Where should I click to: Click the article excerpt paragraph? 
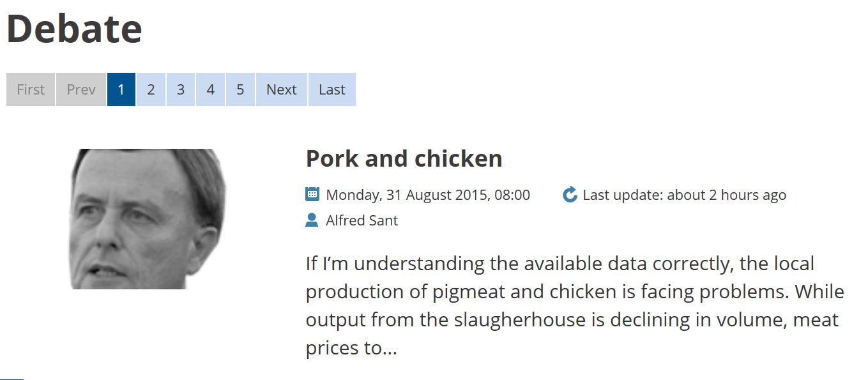pos(575,305)
